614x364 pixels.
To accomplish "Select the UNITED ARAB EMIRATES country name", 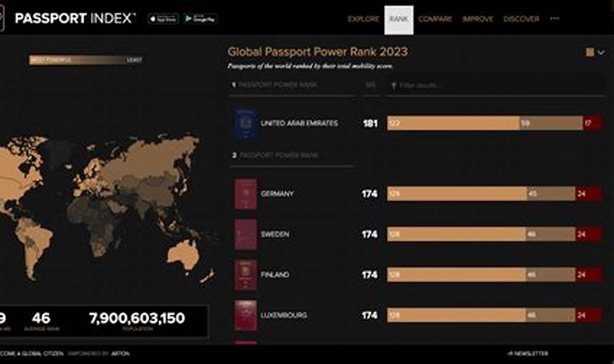I will pyautogui.click(x=299, y=123).
